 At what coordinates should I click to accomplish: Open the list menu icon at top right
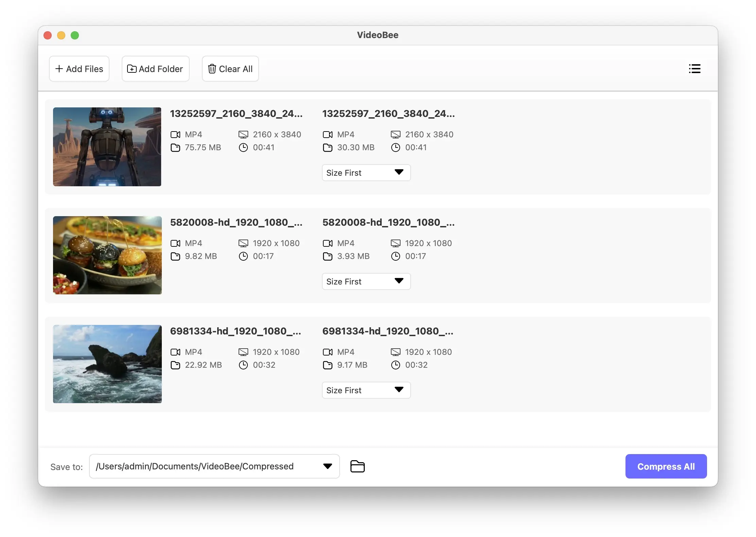point(694,69)
